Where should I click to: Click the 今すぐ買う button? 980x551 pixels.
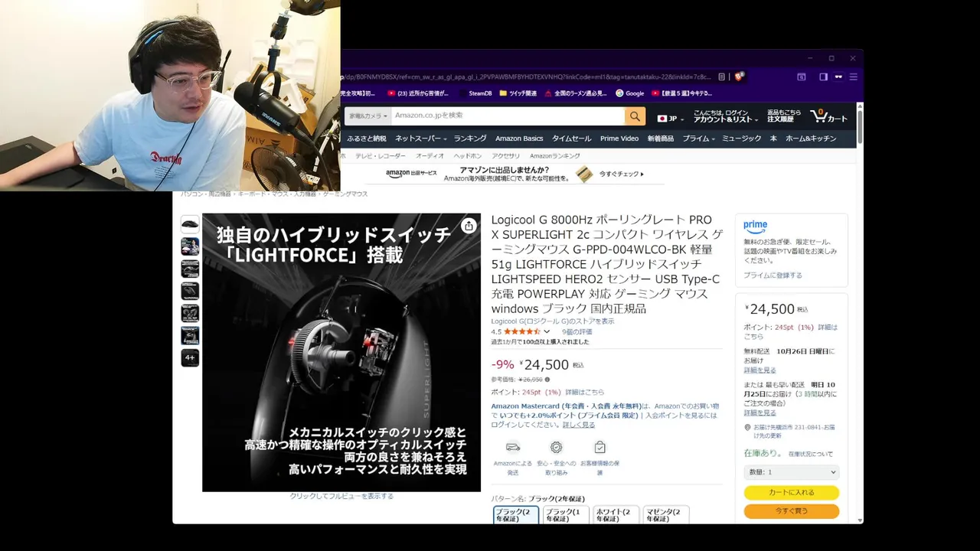click(792, 511)
